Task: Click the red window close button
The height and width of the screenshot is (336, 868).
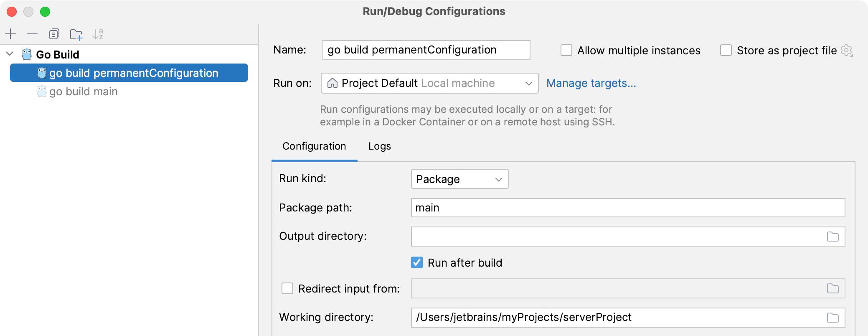Action: tap(12, 12)
